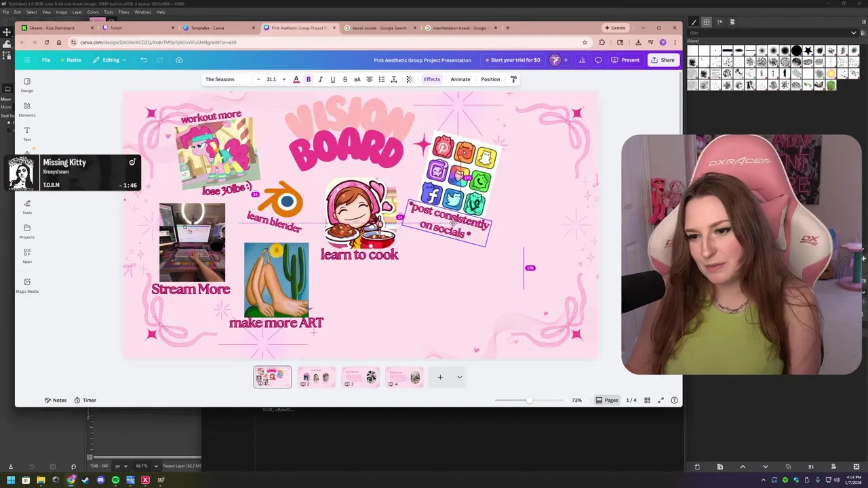Image resolution: width=868 pixels, height=488 pixels.
Task: Add a new page with the plus button
Action: pos(440,377)
